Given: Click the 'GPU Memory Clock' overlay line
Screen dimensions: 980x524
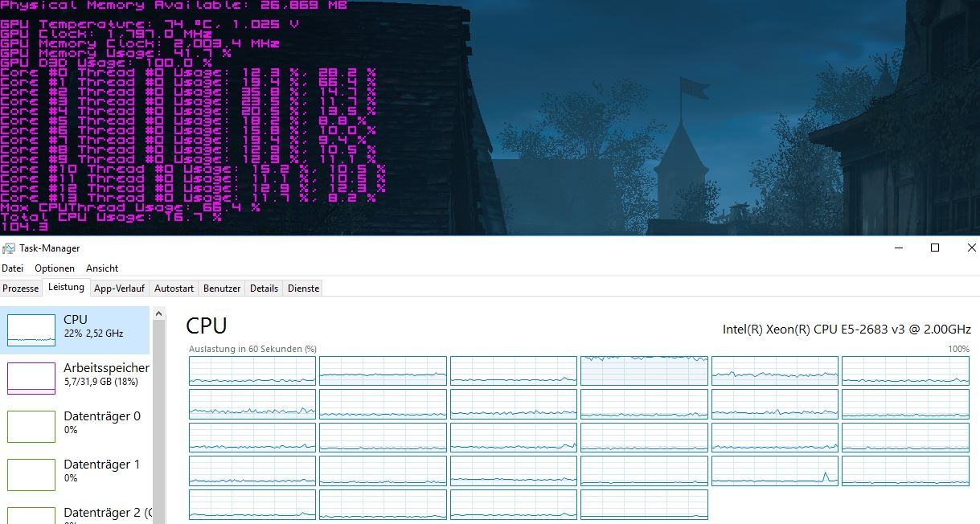Looking at the screenshot, I should (x=140, y=43).
